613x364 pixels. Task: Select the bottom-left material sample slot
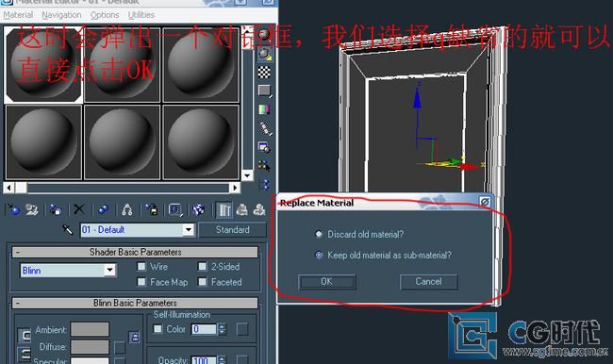pyautogui.click(x=43, y=142)
